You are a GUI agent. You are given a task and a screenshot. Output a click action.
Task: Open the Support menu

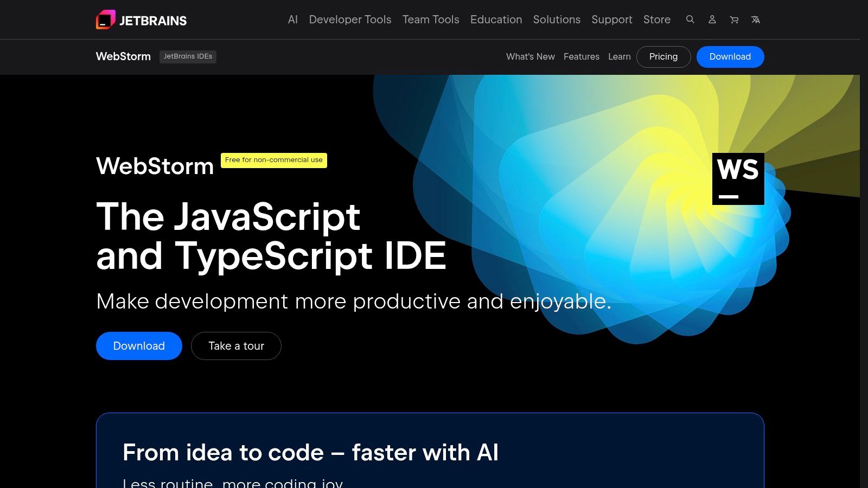pyautogui.click(x=611, y=20)
